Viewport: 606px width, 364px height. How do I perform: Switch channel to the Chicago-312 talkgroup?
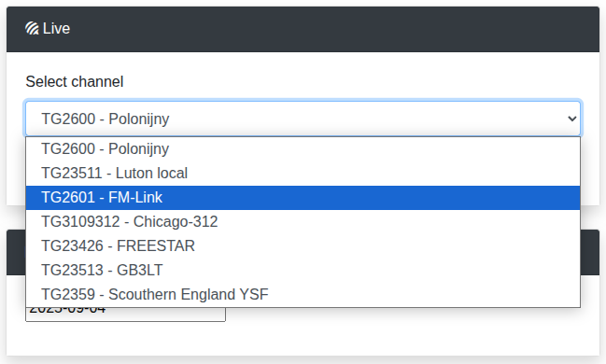click(x=303, y=222)
